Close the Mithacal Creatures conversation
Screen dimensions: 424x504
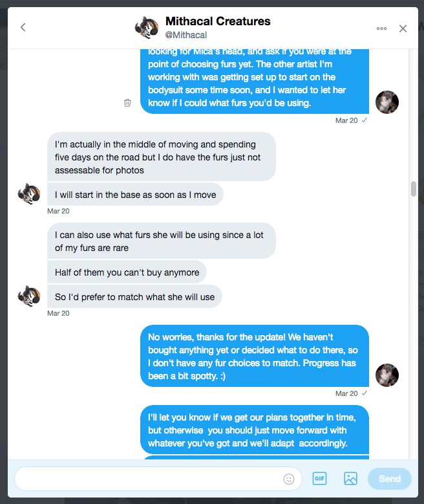[403, 28]
